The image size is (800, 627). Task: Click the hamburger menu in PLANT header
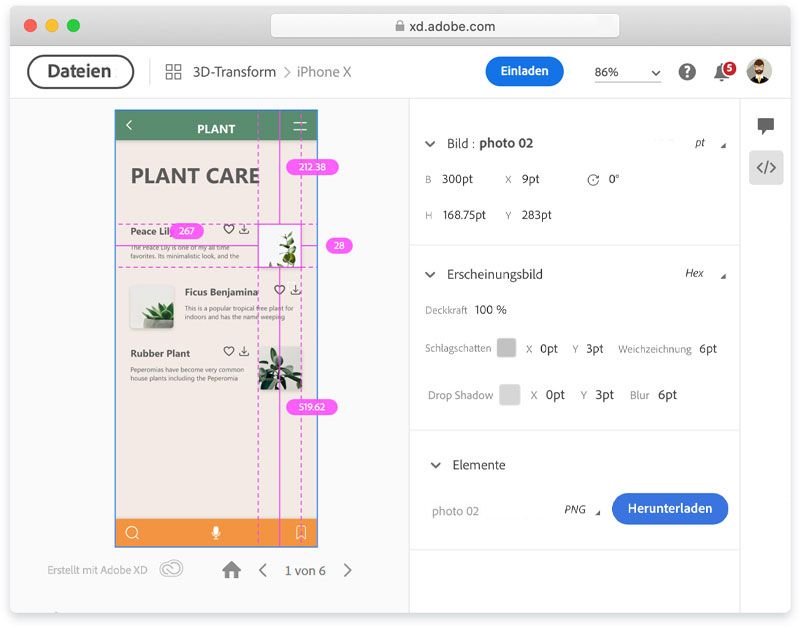pyautogui.click(x=300, y=126)
